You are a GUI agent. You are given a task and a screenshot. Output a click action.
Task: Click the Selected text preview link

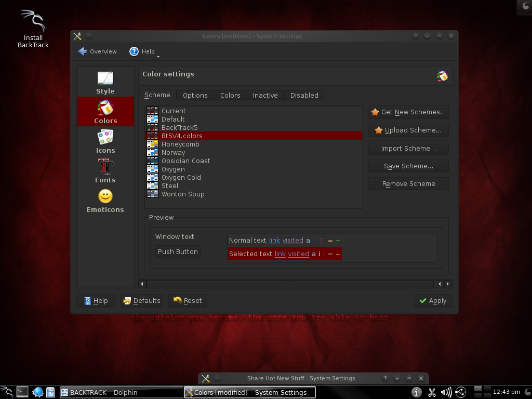[280, 254]
